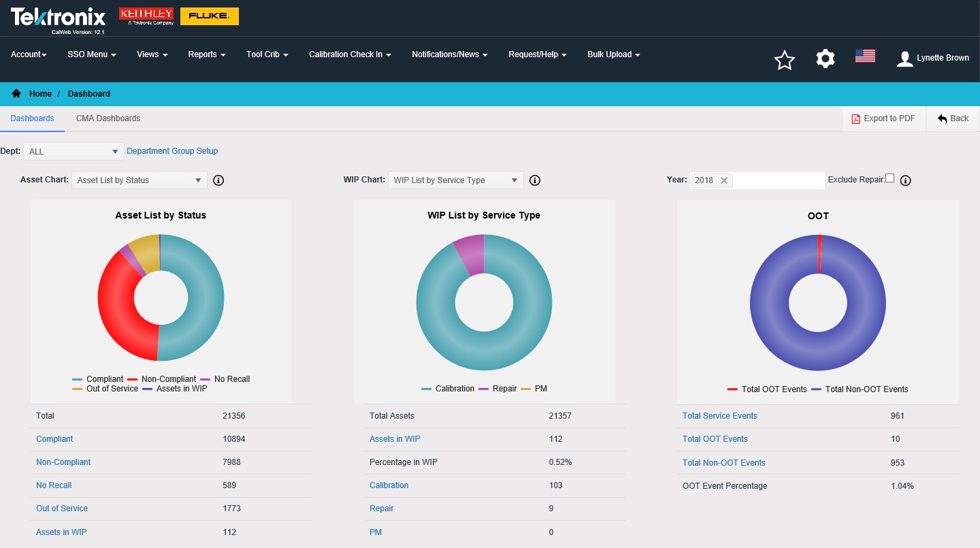Open the Asset List by Status dropdown
980x548 pixels.
point(139,180)
